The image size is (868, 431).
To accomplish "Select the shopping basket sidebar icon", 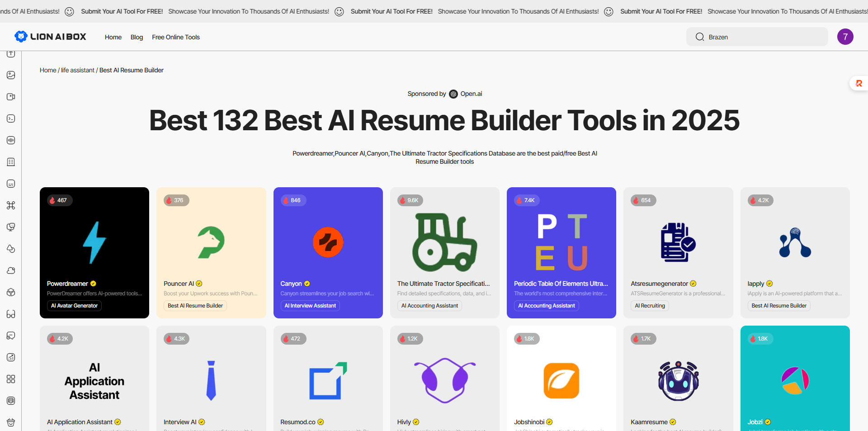I will (x=11, y=422).
